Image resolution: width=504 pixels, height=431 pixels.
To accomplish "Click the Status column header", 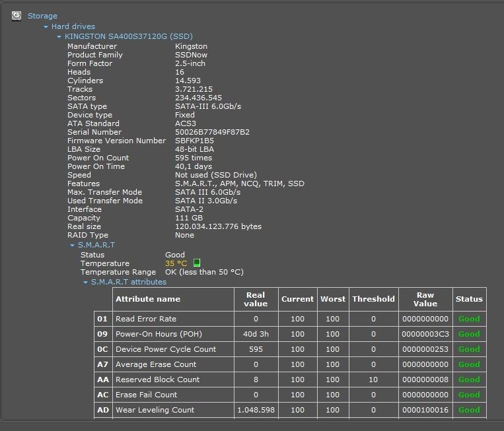I will pos(469,299).
